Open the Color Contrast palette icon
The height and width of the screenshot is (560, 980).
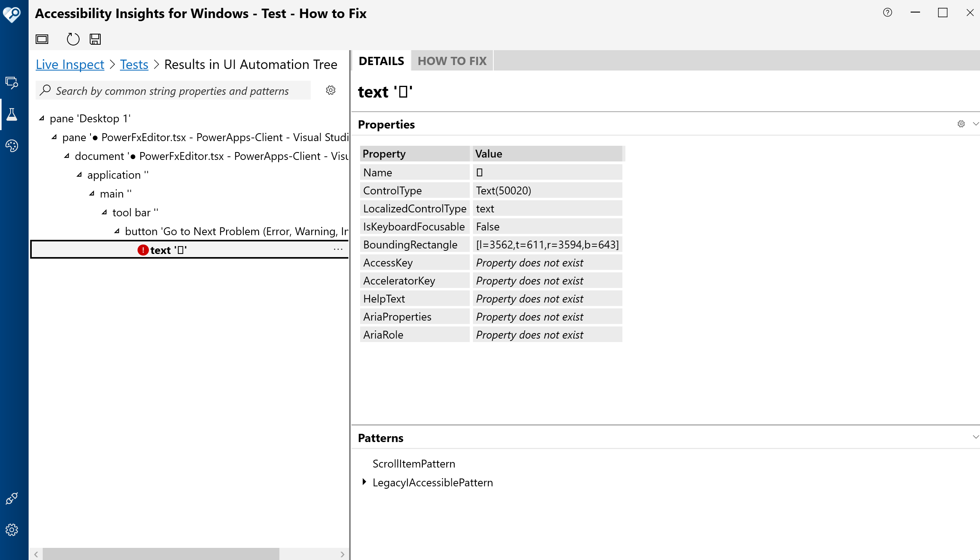tap(12, 146)
